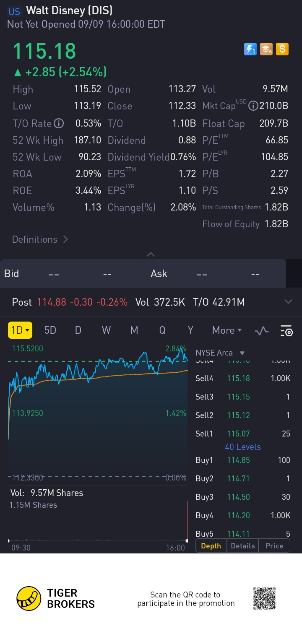Switch to the Details tab
Image resolution: width=302 pixels, height=644 pixels.
click(x=243, y=546)
